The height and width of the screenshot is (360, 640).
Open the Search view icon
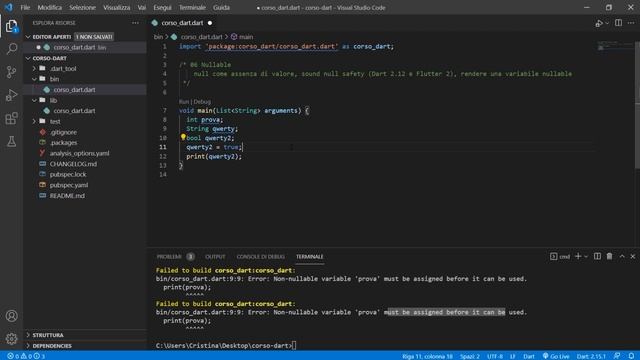coord(11,49)
